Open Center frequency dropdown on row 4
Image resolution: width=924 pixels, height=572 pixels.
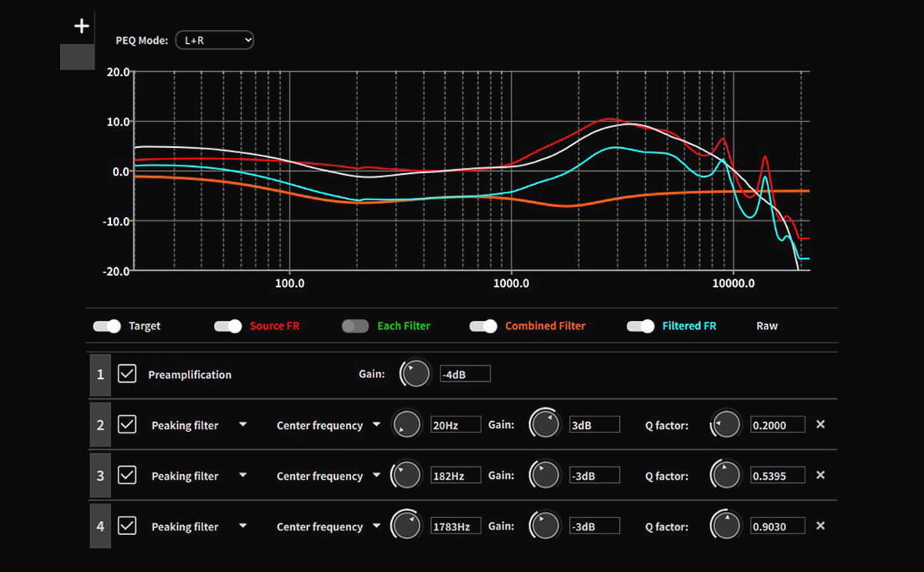(x=377, y=527)
